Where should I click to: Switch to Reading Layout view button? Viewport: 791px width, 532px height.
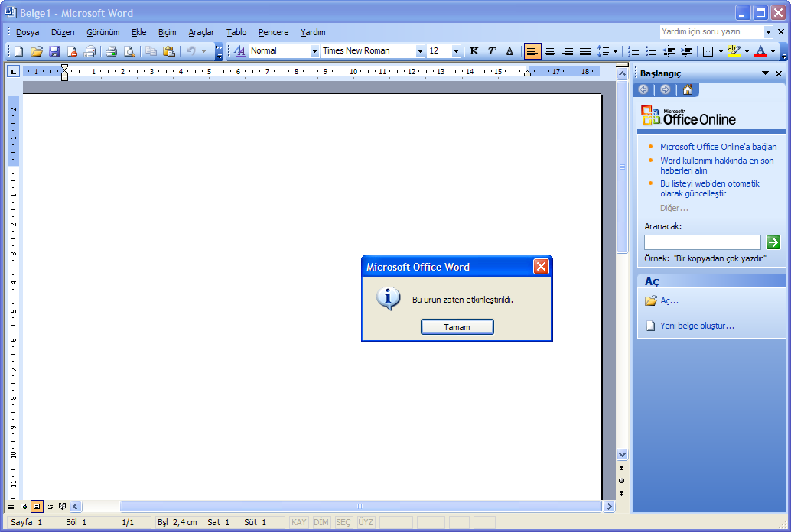coord(63,506)
